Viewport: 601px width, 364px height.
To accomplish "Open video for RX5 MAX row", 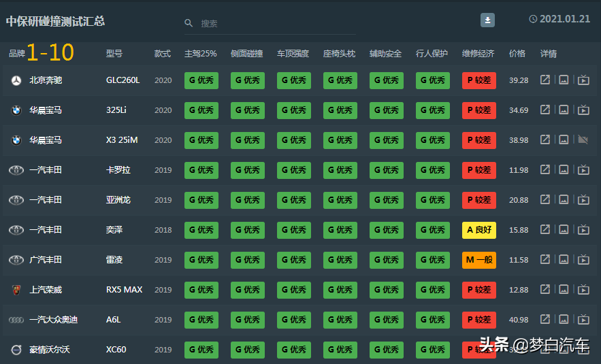I will pyautogui.click(x=583, y=289).
